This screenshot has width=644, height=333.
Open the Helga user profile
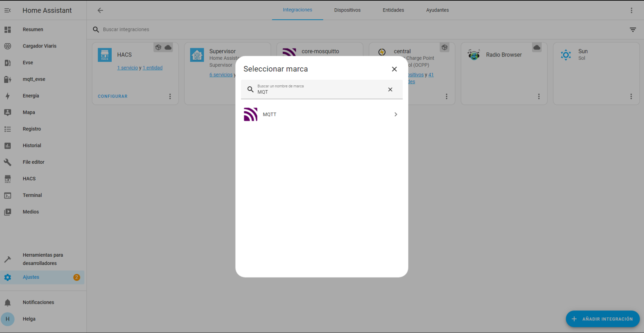coord(42,319)
